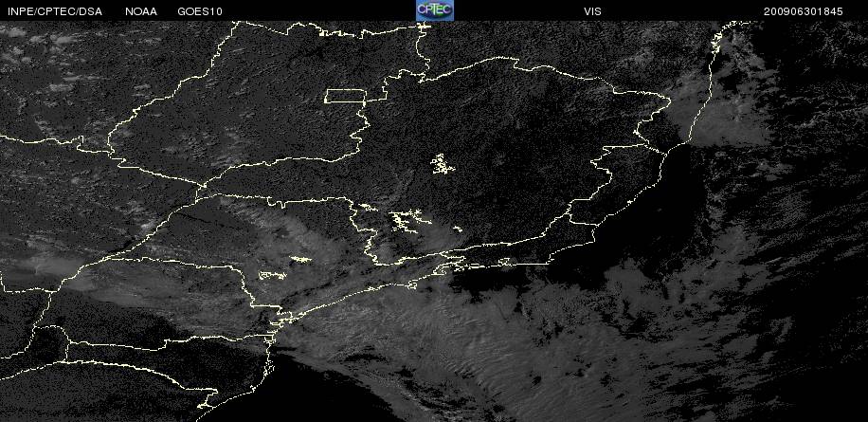Click the small elongated white patch left of São Paulo coast
The height and width of the screenshot is (422, 868).
(273, 275)
